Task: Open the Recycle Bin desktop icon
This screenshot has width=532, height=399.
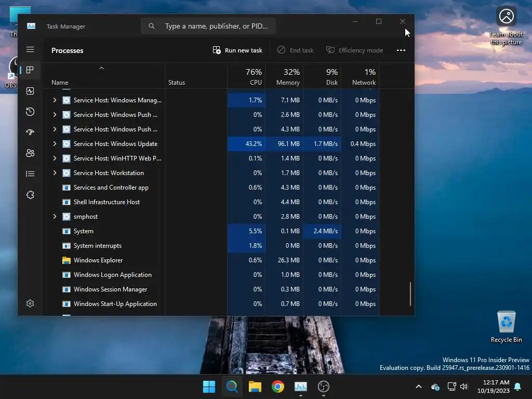Action: tap(506, 327)
